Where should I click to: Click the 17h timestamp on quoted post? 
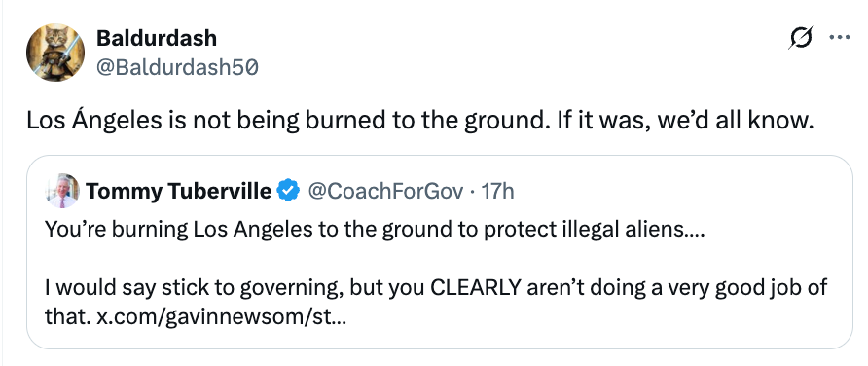tap(497, 191)
